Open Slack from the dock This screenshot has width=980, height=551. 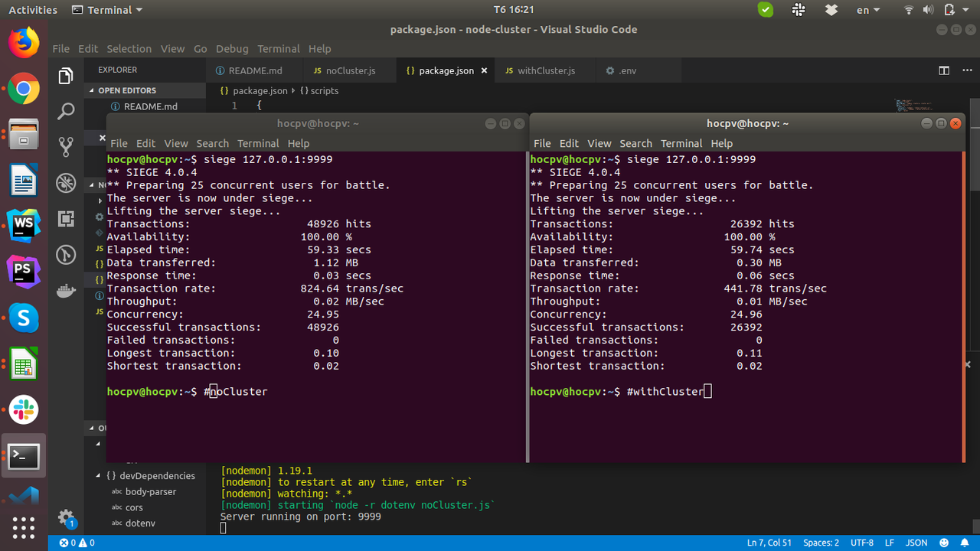point(24,410)
